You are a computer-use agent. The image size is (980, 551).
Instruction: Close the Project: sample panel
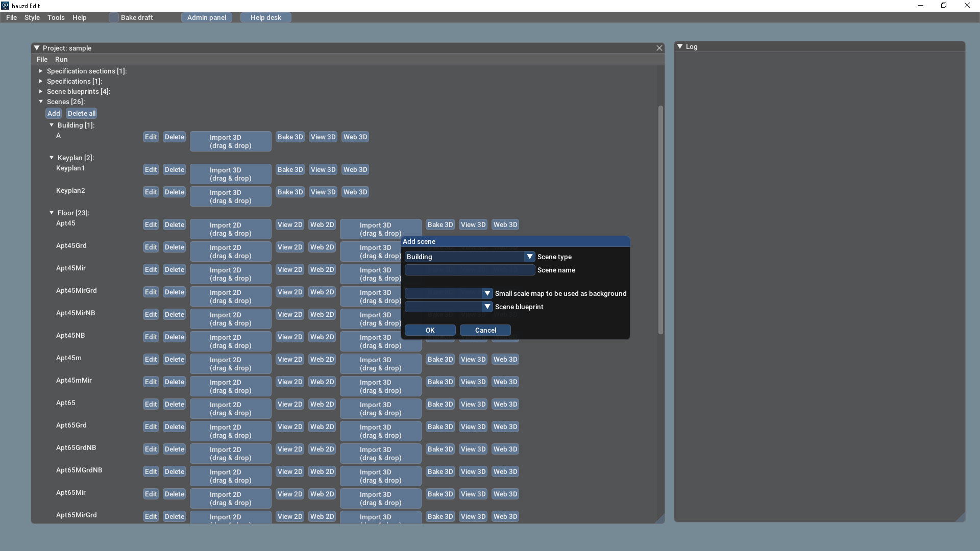point(659,48)
